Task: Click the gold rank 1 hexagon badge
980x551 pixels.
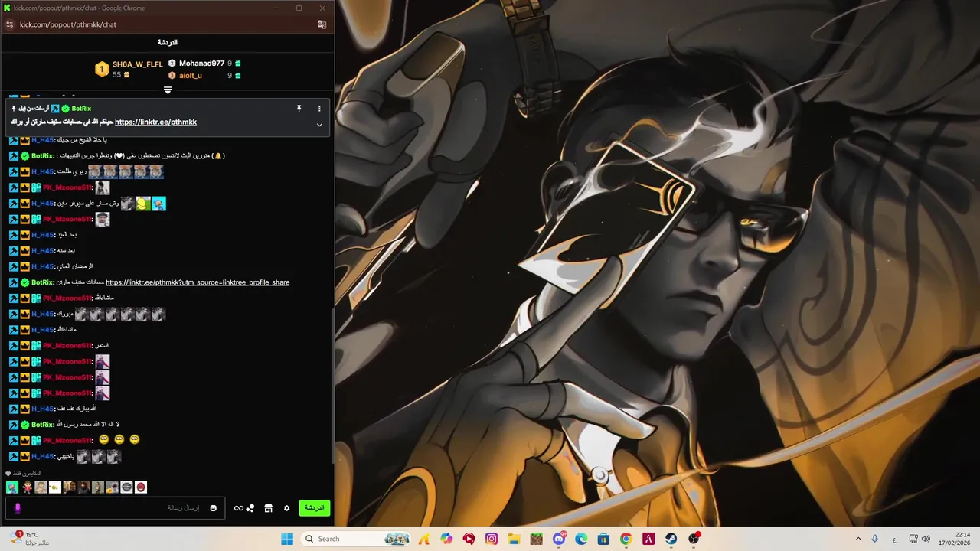Action: tap(102, 70)
